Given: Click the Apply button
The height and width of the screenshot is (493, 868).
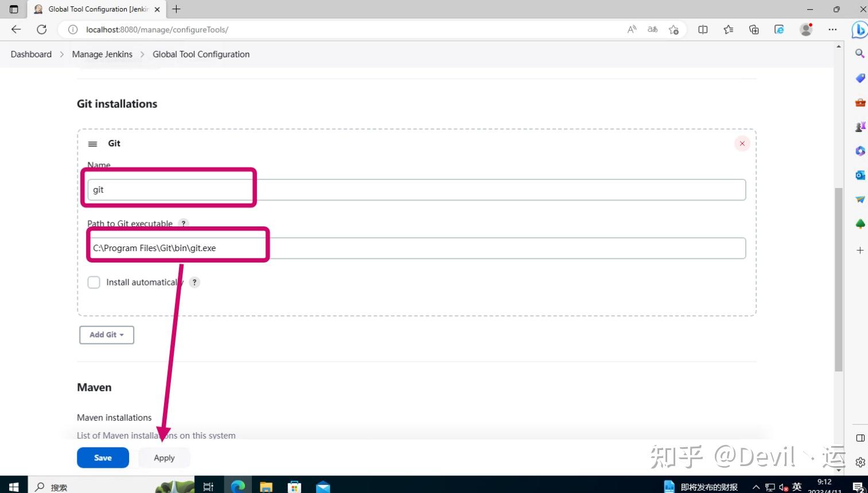Looking at the screenshot, I should 164,457.
